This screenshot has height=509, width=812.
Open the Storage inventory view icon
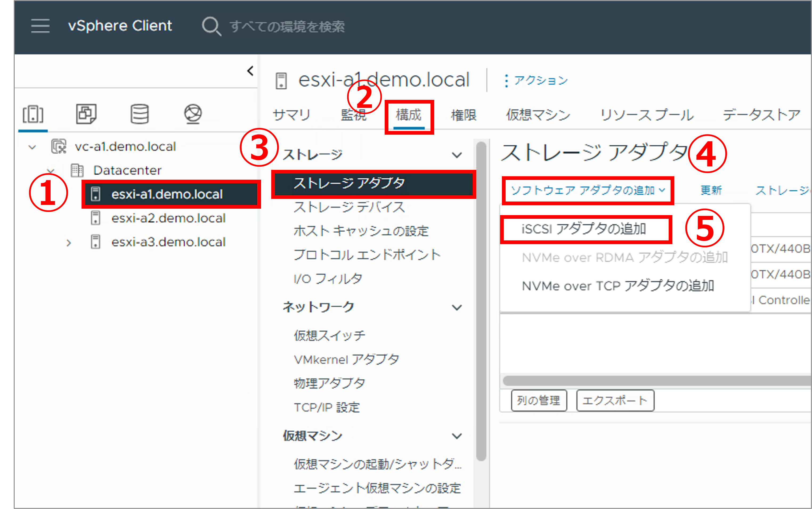[x=139, y=114]
